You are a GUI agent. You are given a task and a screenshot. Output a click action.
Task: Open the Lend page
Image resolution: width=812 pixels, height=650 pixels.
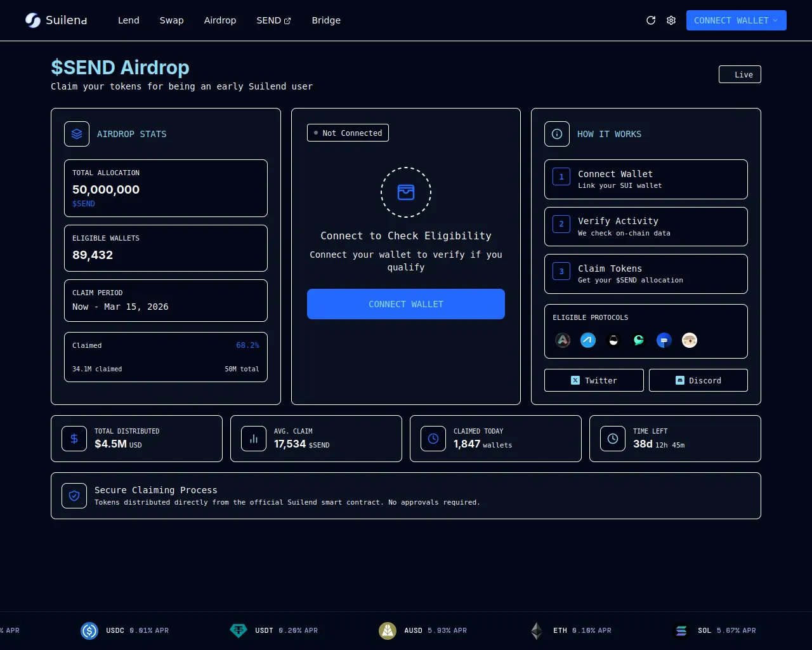click(x=129, y=20)
